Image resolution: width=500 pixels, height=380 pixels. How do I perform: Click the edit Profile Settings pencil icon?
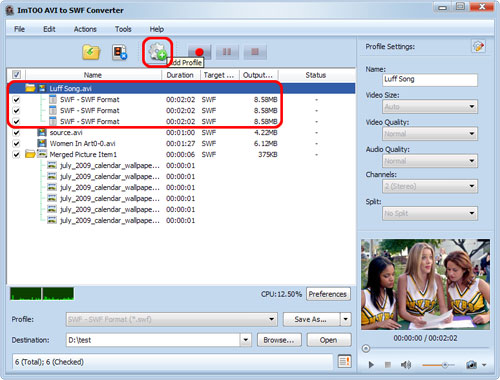pyautogui.click(x=478, y=46)
